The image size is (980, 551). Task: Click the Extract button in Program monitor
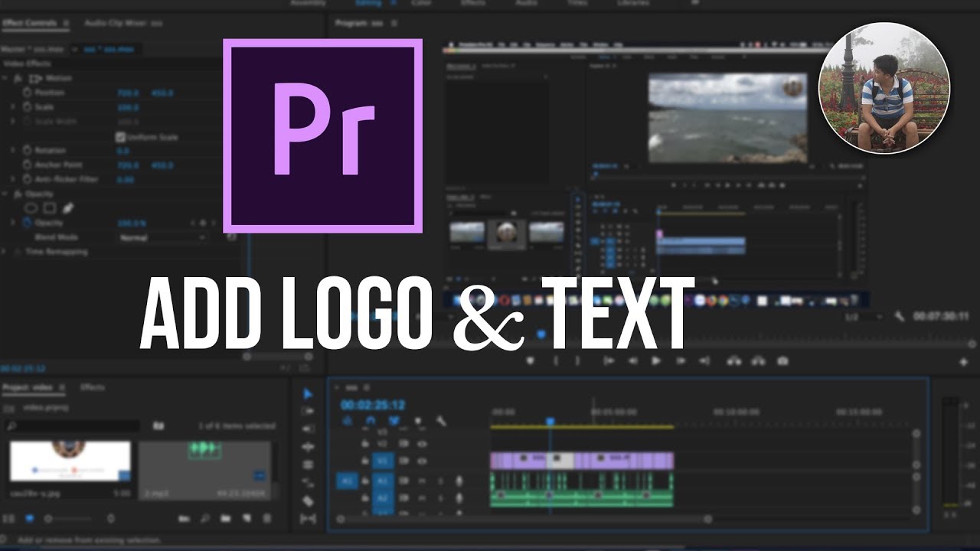point(758,360)
